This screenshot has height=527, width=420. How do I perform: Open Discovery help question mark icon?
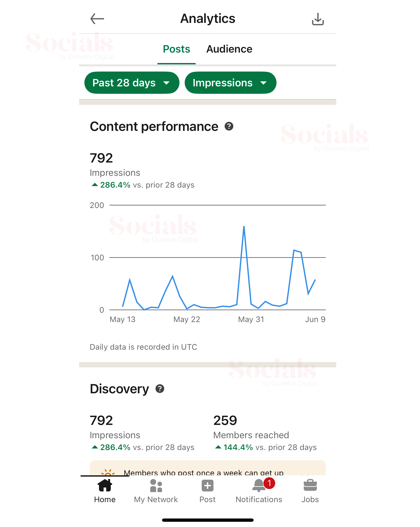coord(160,389)
